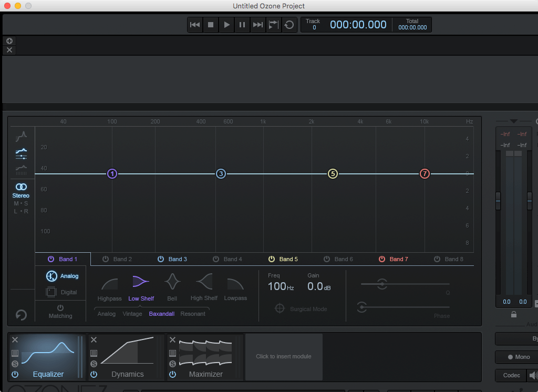This screenshot has height=392, width=538.
Task: Select EQ node 5 on the graph
Action: (333, 174)
